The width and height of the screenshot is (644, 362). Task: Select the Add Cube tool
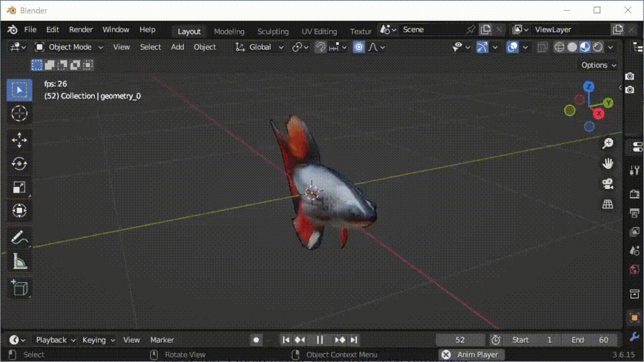19,288
